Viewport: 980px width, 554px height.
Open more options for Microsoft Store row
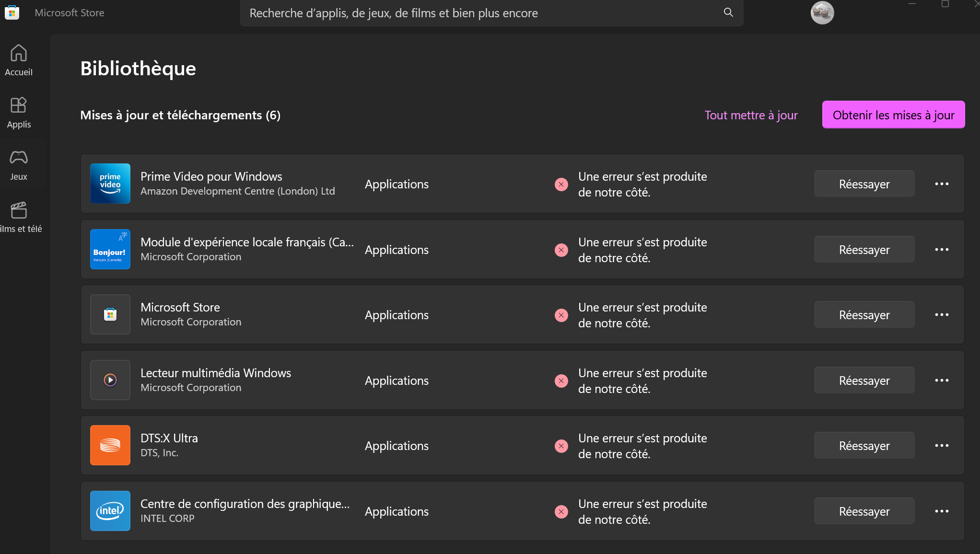pos(942,315)
